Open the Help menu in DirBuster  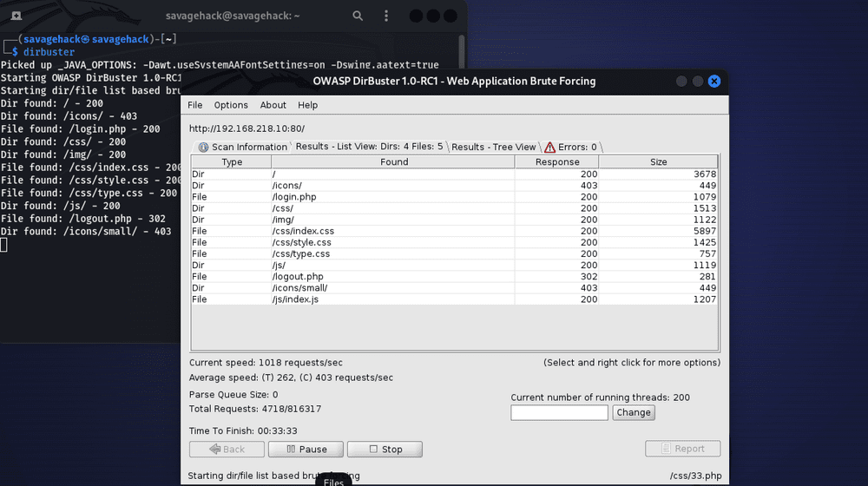click(x=308, y=105)
